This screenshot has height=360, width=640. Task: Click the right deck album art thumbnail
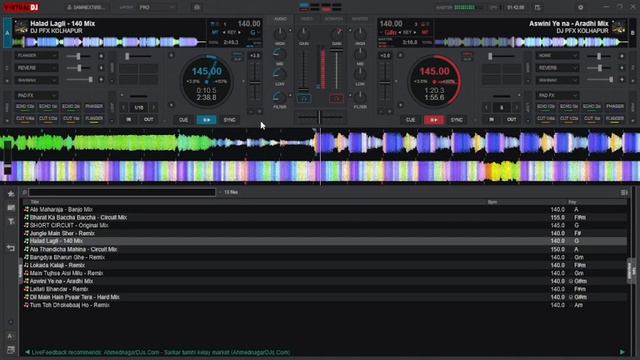click(619, 27)
